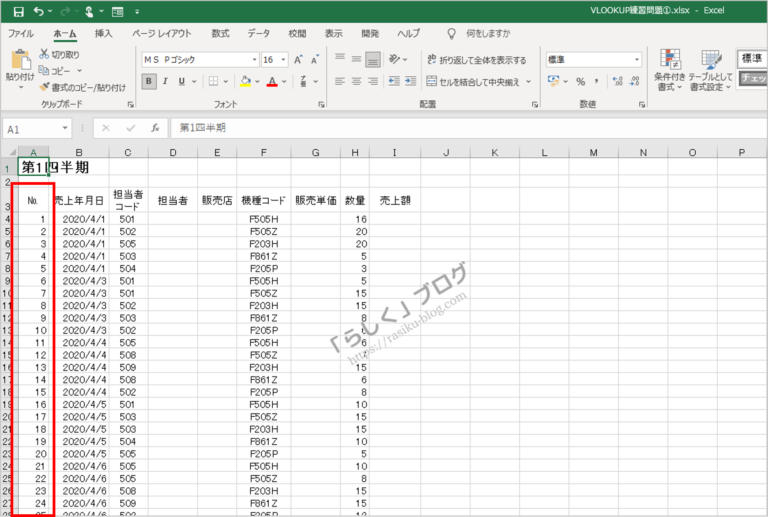The height and width of the screenshot is (517, 768).
Task: Switch to the 数式 tab
Action: click(220, 34)
